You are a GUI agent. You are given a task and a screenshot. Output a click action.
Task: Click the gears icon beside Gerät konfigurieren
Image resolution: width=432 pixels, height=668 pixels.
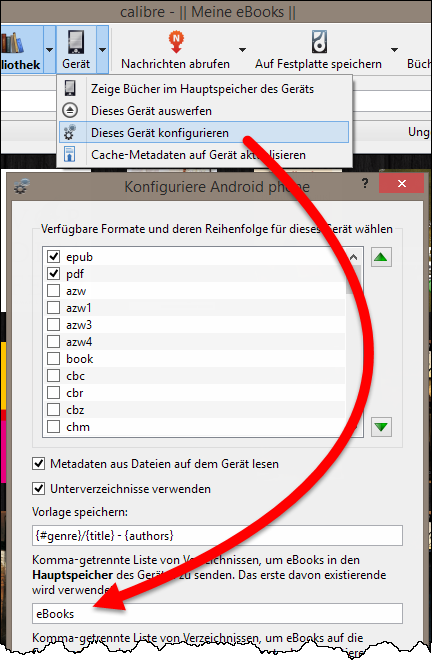pos(70,132)
